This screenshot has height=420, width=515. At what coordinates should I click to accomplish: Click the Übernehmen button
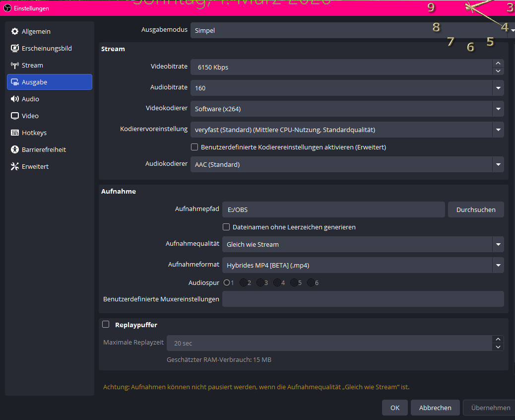point(489,408)
